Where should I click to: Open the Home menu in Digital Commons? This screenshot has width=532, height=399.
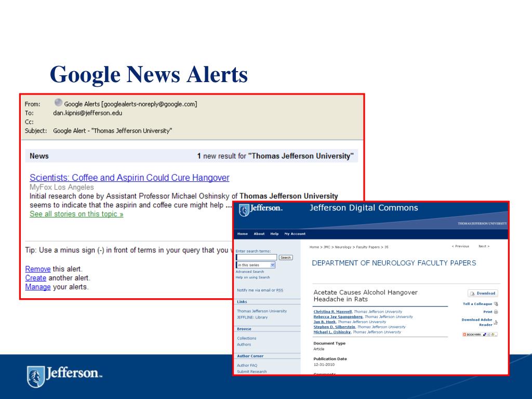pyautogui.click(x=243, y=234)
